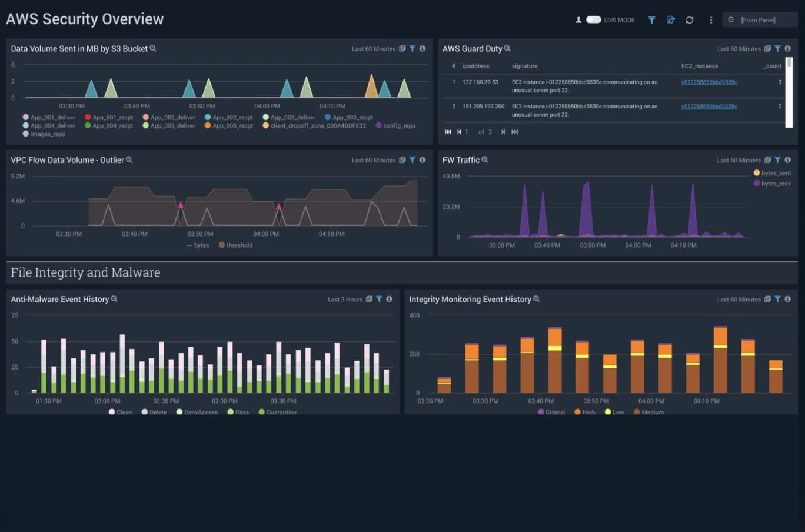Screen dimensions: 805x532
Task: Sort by EC2_instance column header
Action: (700, 66)
